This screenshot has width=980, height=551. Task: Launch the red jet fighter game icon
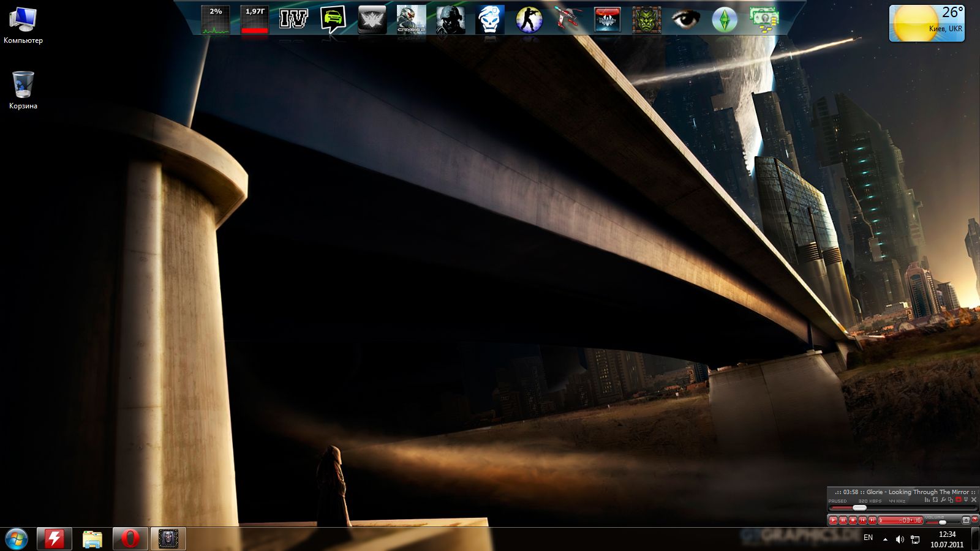pyautogui.click(x=568, y=20)
